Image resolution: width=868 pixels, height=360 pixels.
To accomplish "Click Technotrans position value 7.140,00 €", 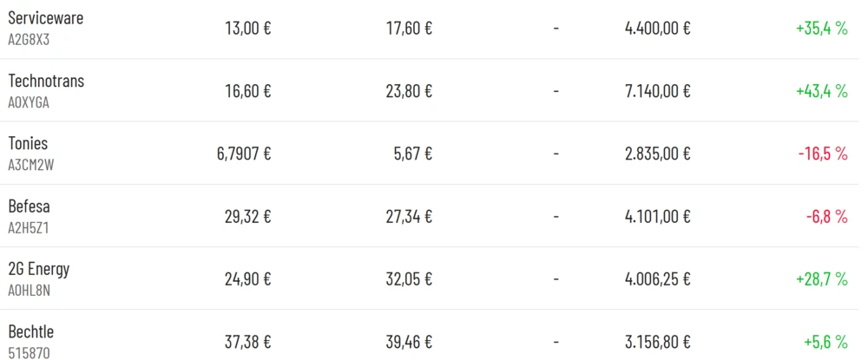I will pyautogui.click(x=657, y=90).
